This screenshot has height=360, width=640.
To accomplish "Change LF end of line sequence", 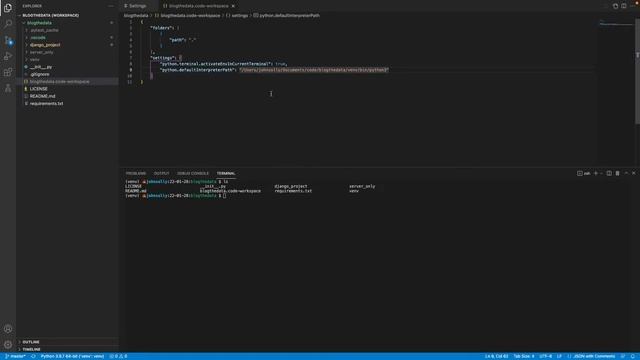I will click(x=559, y=356).
